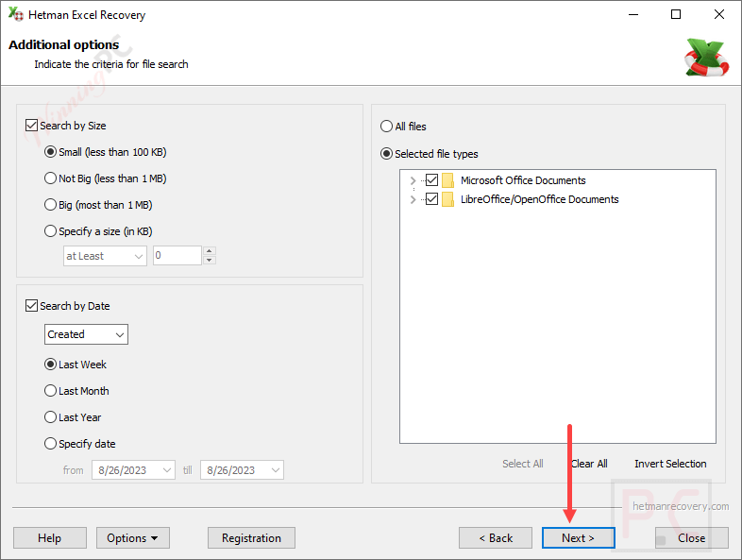Go back with the < Back button
The width and height of the screenshot is (742, 560).
[496, 538]
